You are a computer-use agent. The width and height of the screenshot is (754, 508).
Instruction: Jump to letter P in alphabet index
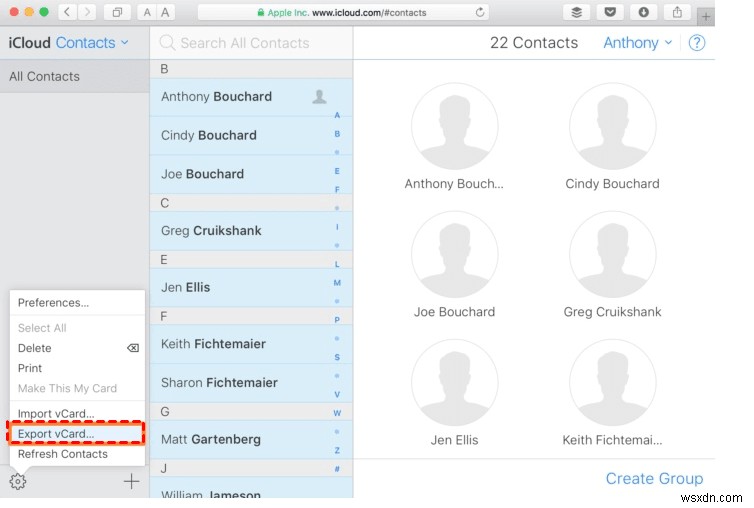click(x=337, y=320)
